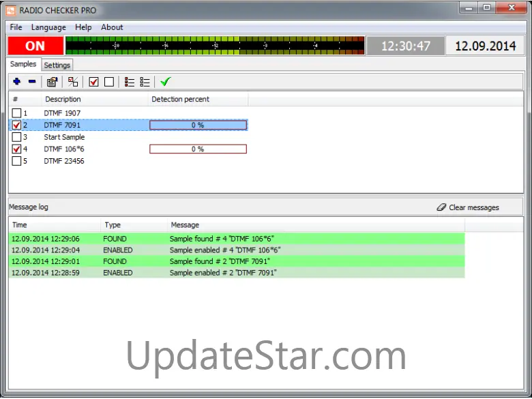Uncheck all samples toolbar icon
The image size is (532, 399).
coord(109,82)
